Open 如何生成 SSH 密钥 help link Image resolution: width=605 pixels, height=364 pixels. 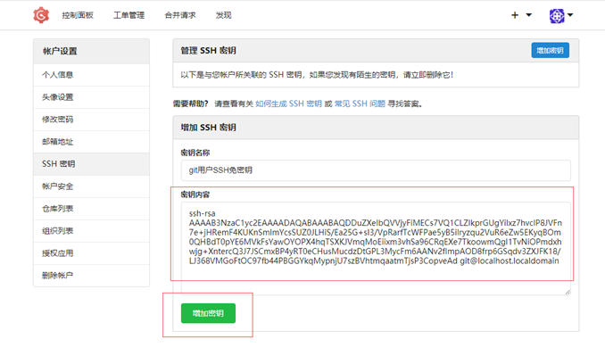click(x=288, y=103)
